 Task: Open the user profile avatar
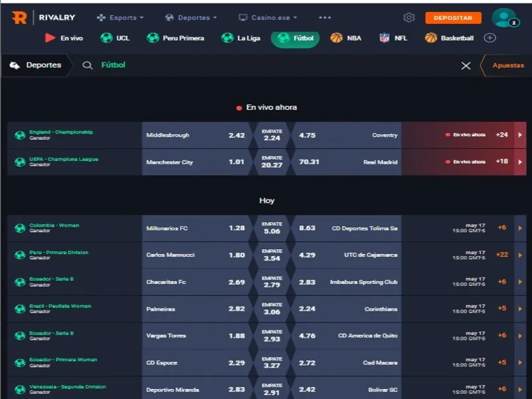point(505,18)
